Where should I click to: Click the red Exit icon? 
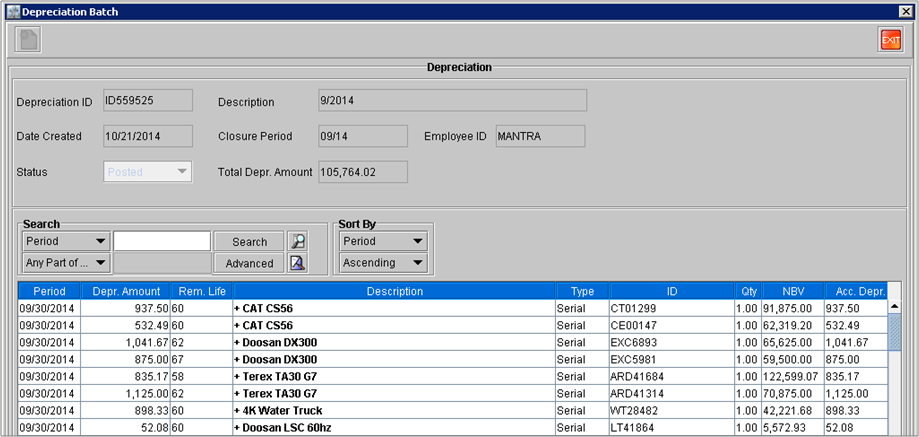click(889, 40)
